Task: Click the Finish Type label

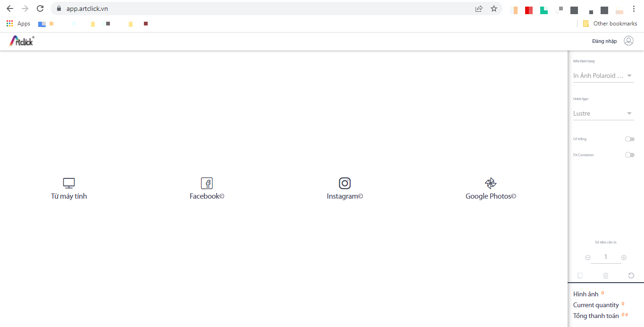Action: coord(581,99)
